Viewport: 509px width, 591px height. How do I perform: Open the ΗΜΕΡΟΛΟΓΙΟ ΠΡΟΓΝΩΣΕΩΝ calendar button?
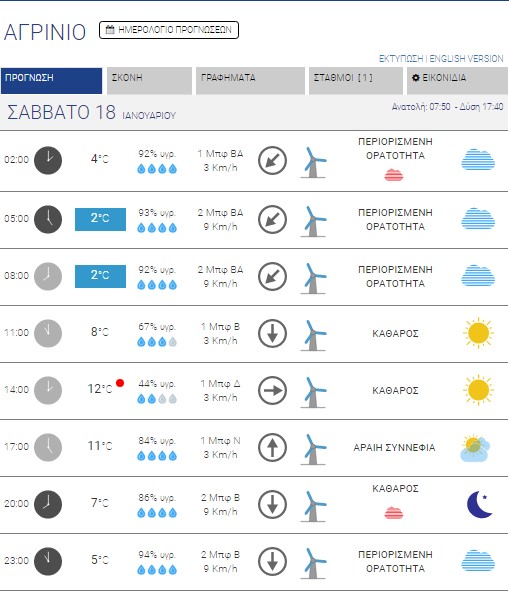pos(169,30)
